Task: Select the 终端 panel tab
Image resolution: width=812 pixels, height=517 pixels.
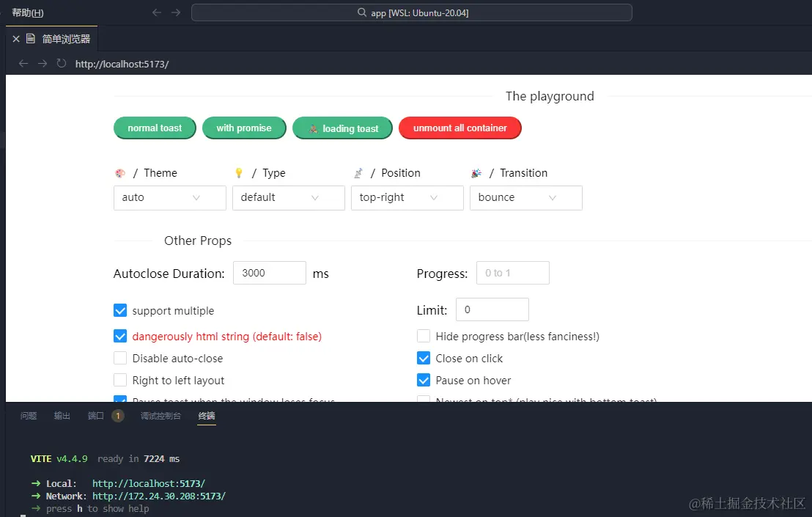Action: point(207,416)
